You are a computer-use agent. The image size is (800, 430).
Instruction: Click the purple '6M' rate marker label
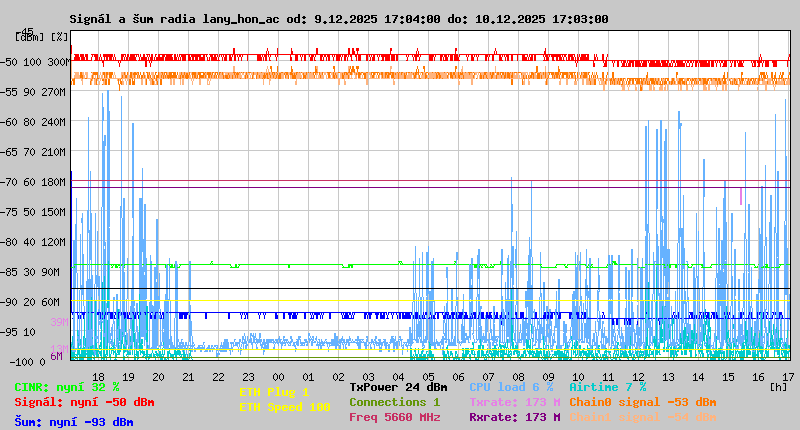[56, 356]
